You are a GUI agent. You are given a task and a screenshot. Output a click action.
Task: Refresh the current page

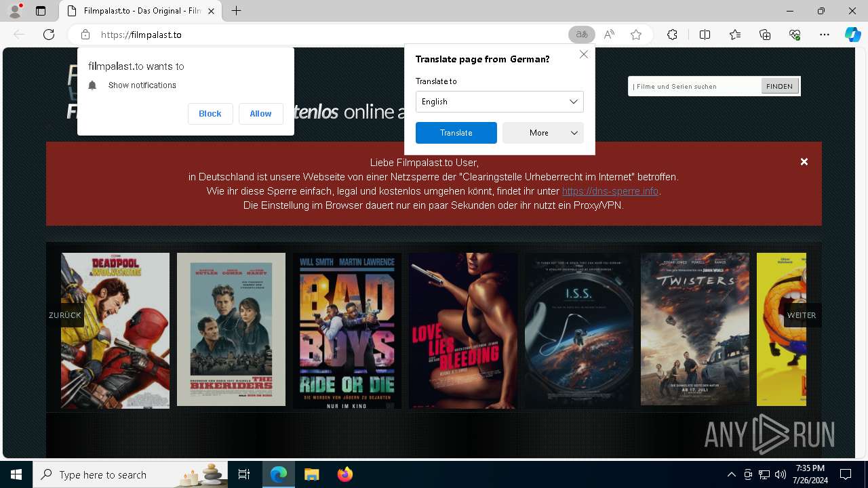(49, 35)
